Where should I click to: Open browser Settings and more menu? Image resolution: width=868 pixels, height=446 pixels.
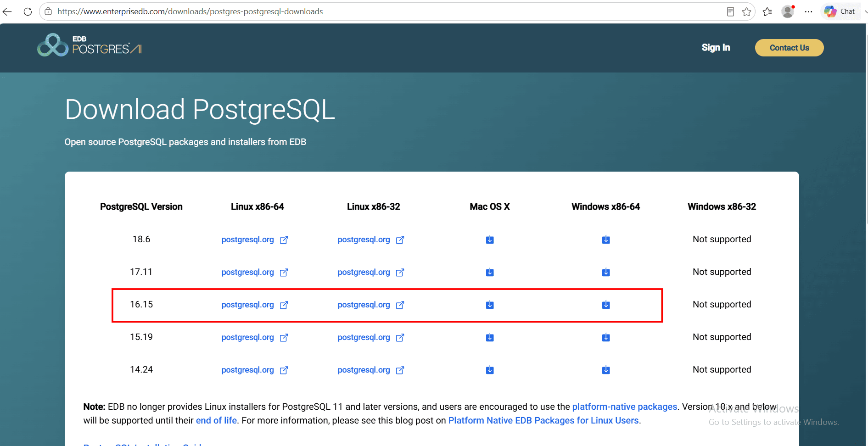pos(809,11)
